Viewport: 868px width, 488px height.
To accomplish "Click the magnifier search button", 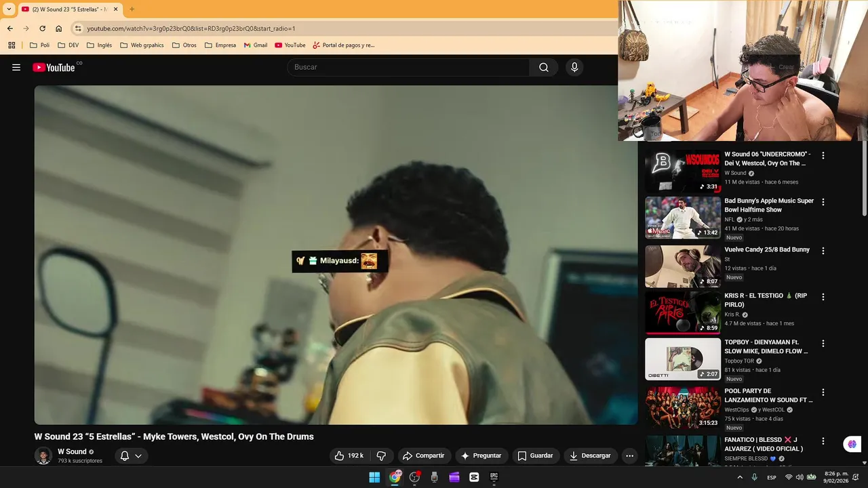I will [x=544, y=67].
